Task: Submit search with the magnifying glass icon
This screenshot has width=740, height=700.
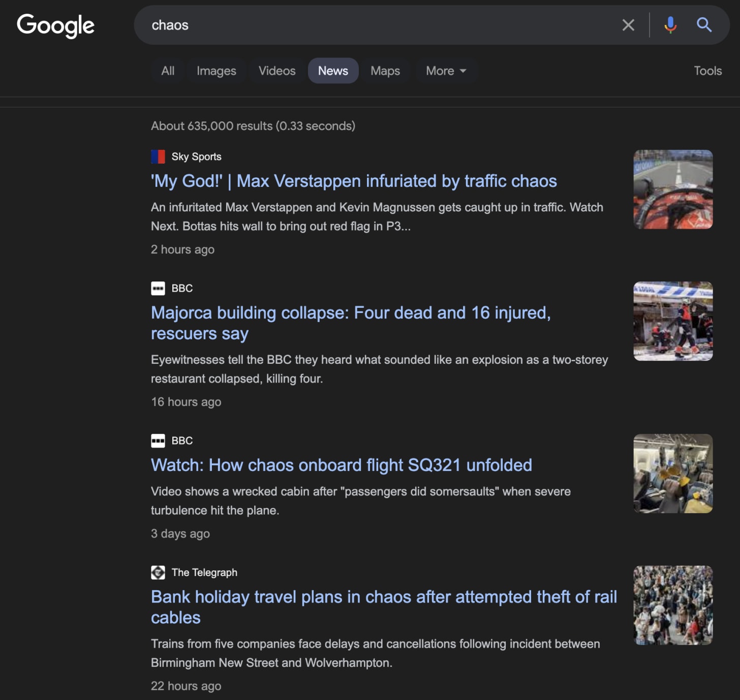Action: (704, 24)
